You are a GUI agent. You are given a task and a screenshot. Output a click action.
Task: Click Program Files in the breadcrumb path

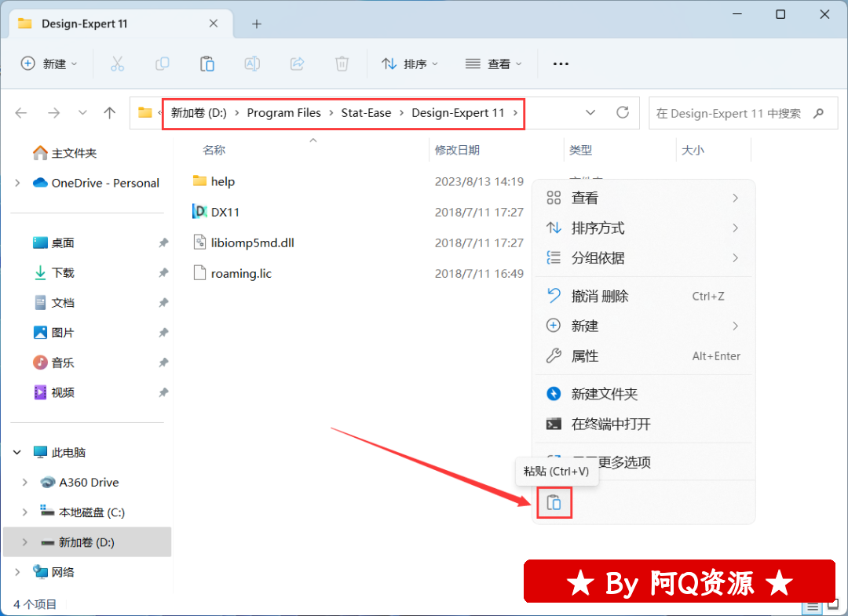click(x=284, y=113)
